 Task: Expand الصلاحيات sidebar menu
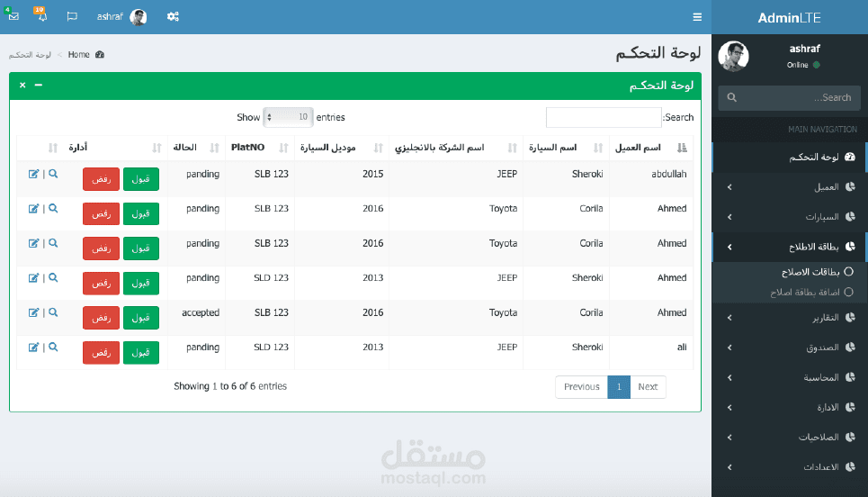click(x=790, y=438)
